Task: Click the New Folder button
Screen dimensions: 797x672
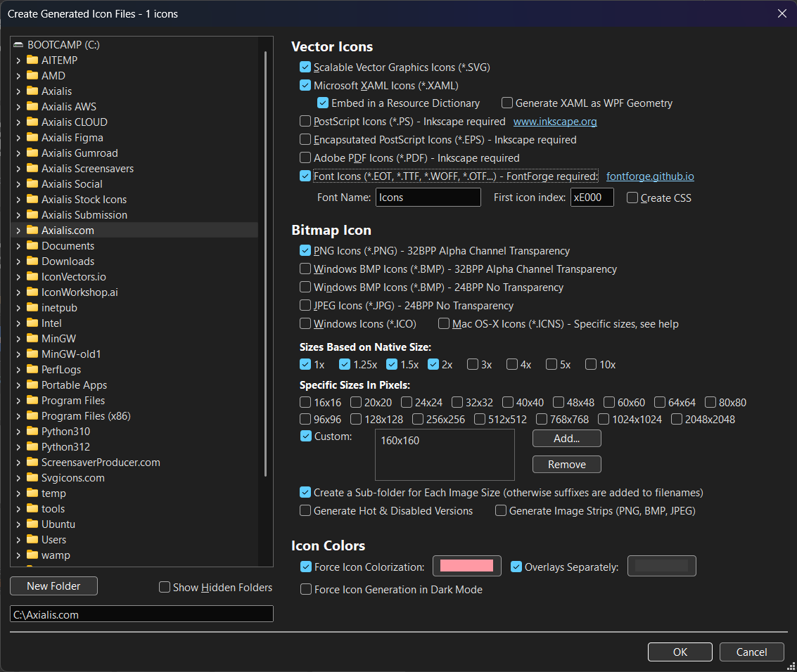Action: [x=53, y=586]
